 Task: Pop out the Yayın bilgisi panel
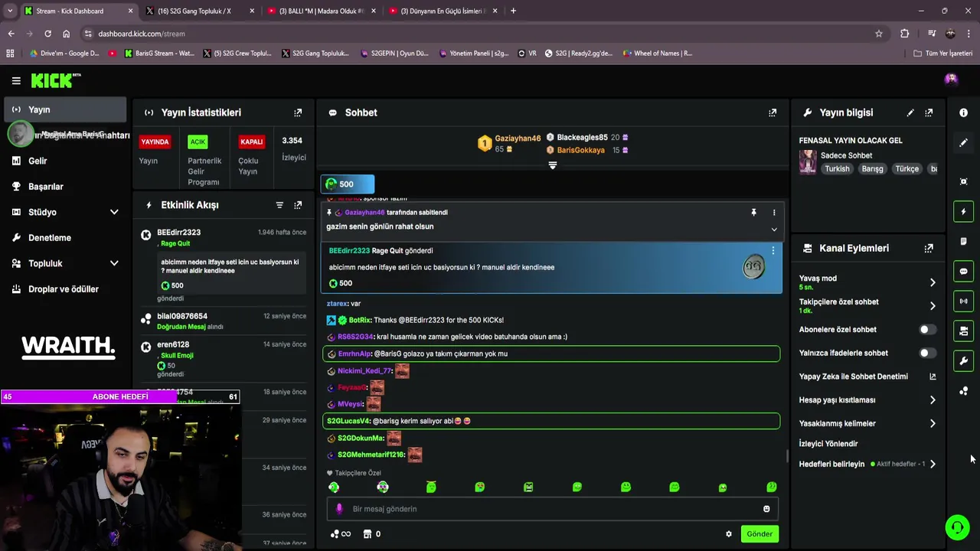point(929,112)
